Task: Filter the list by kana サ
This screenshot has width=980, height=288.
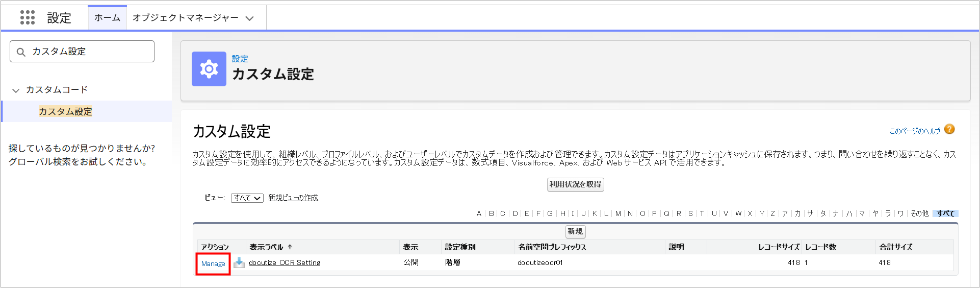Action: (x=810, y=213)
